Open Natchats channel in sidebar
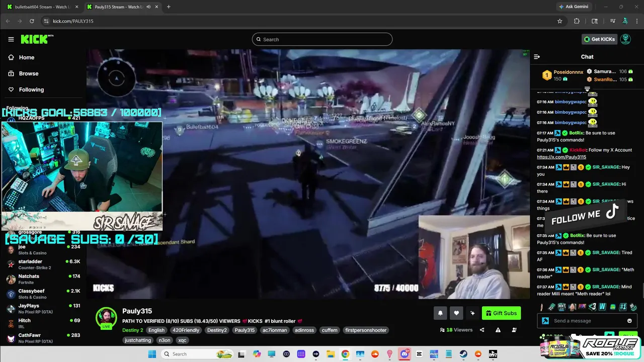 (x=43, y=279)
